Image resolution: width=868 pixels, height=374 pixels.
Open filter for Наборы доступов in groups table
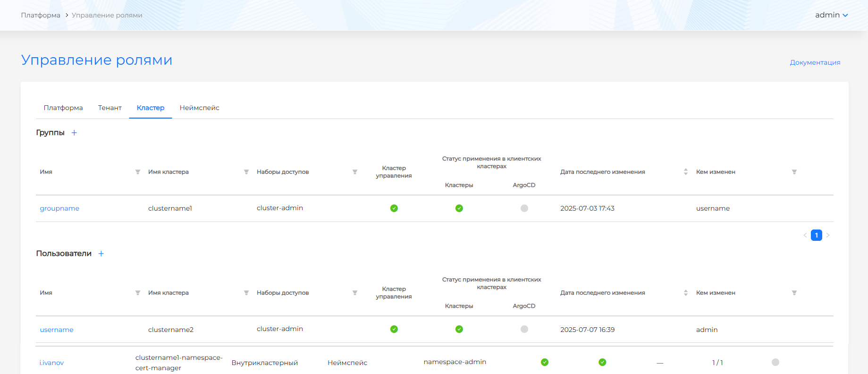(355, 172)
